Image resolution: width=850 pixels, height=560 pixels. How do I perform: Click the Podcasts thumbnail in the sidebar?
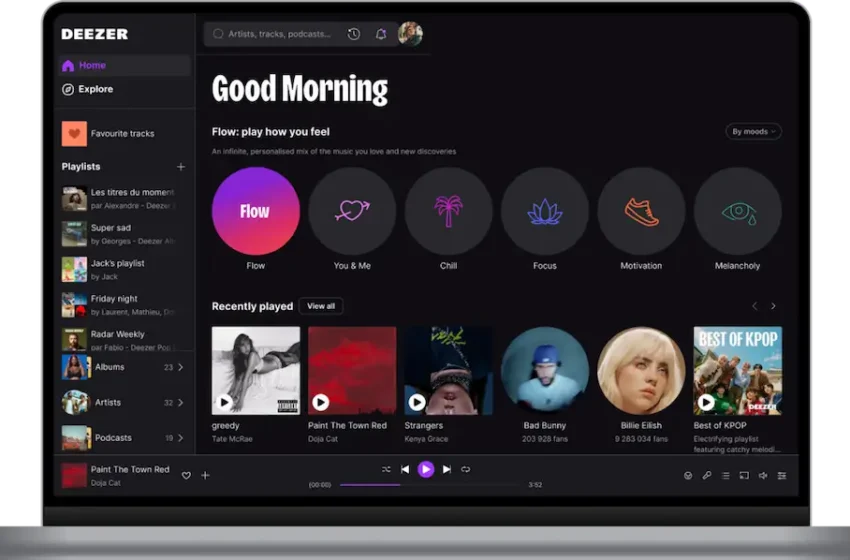point(75,438)
